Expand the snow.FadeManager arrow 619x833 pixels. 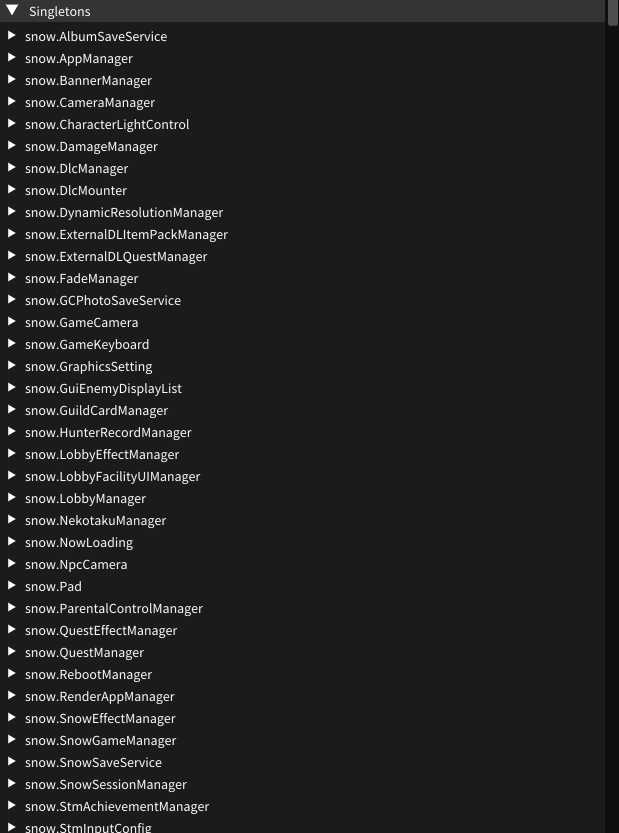click(x=11, y=278)
